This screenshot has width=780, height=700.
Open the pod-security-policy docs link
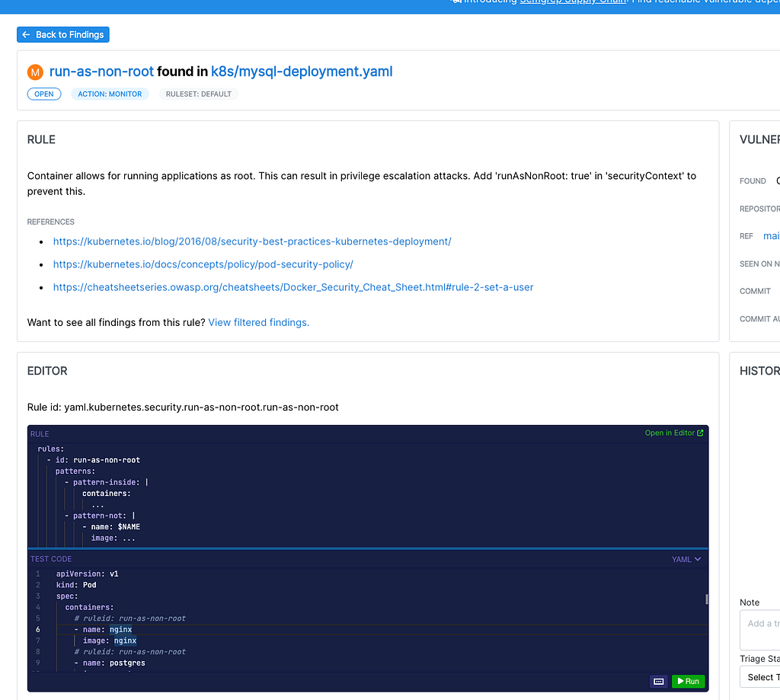click(203, 264)
